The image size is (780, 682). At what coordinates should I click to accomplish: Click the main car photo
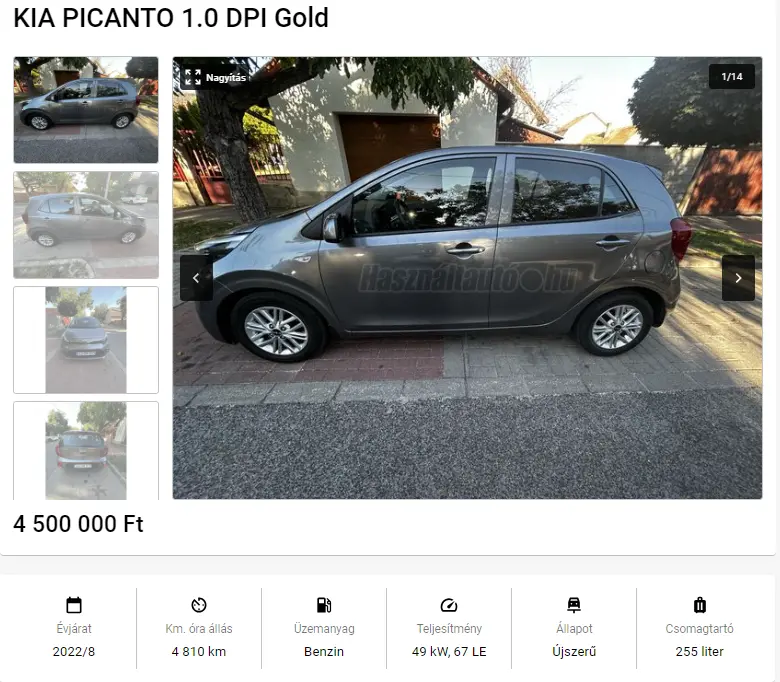click(x=467, y=278)
